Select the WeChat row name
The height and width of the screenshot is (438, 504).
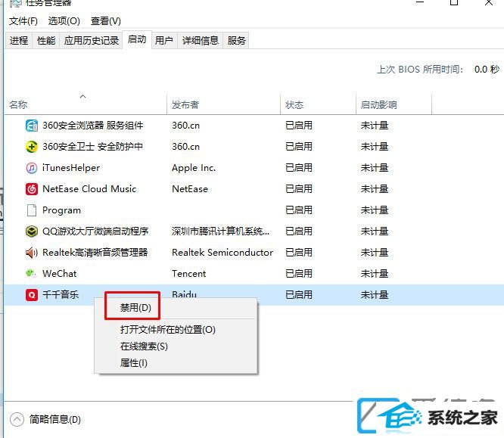click(x=60, y=274)
